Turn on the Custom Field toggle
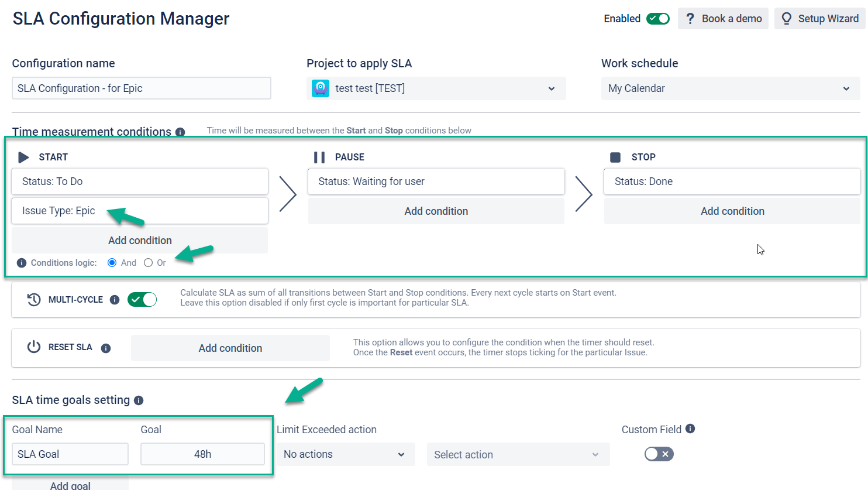 [x=659, y=454]
